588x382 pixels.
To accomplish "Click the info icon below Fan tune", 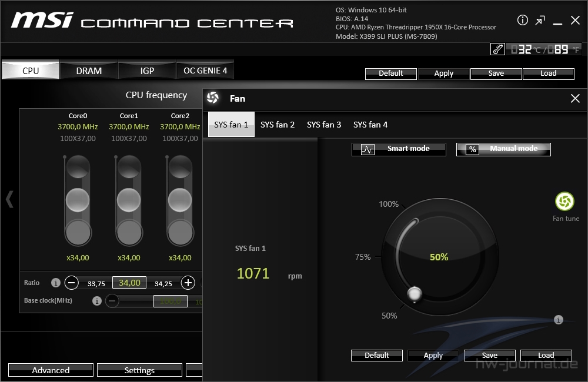I will coord(559,320).
